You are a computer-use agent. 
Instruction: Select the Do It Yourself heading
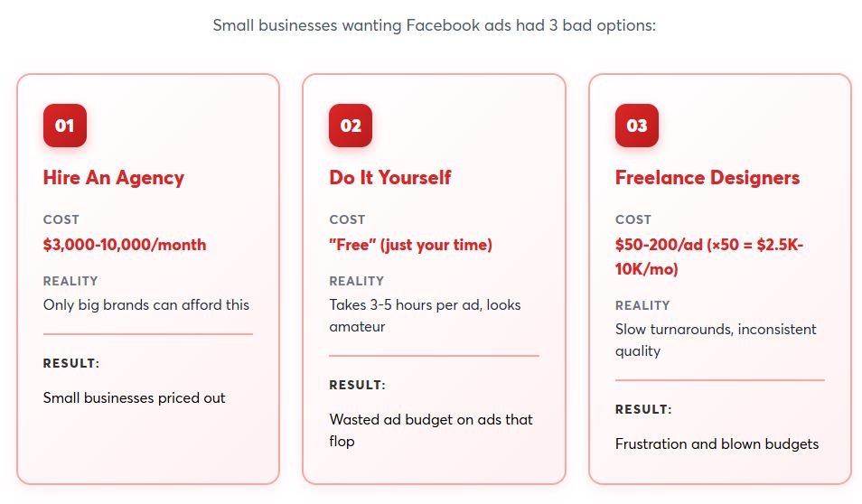click(390, 177)
